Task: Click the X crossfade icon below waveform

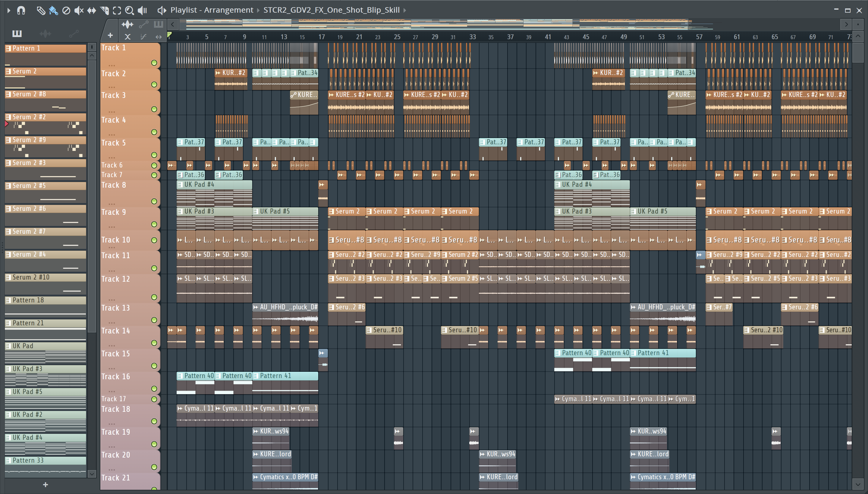Action: pos(127,37)
